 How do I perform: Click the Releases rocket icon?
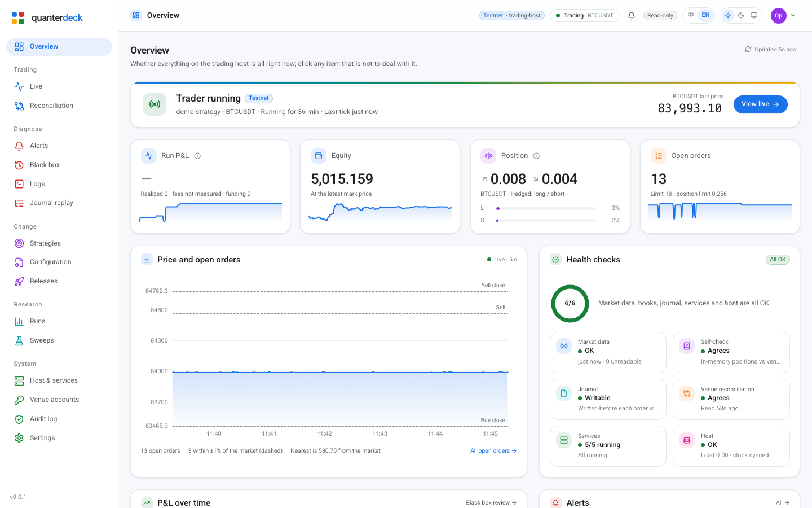19,281
